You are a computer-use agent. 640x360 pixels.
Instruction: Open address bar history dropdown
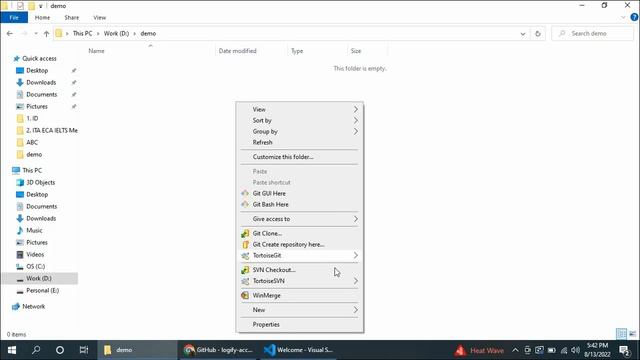point(523,33)
